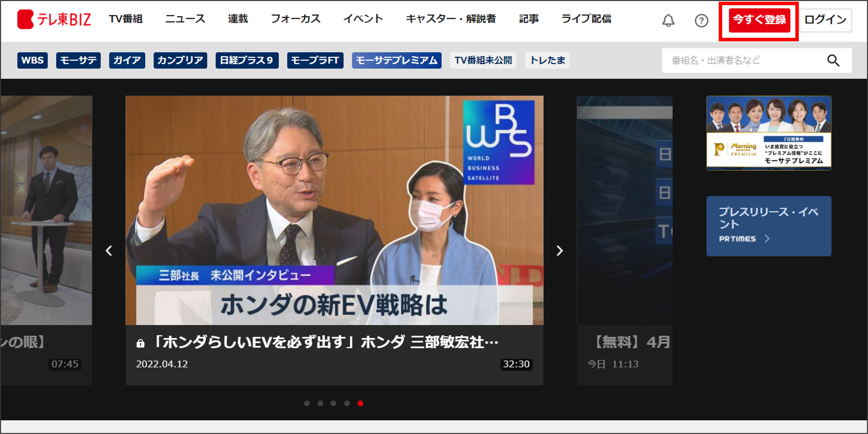Go to previous carousel slide arrow

click(x=109, y=251)
